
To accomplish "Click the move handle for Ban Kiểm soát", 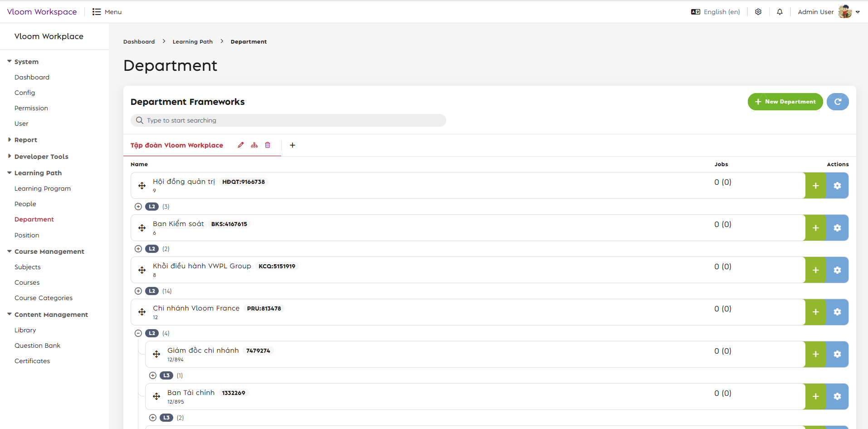I will pos(142,228).
